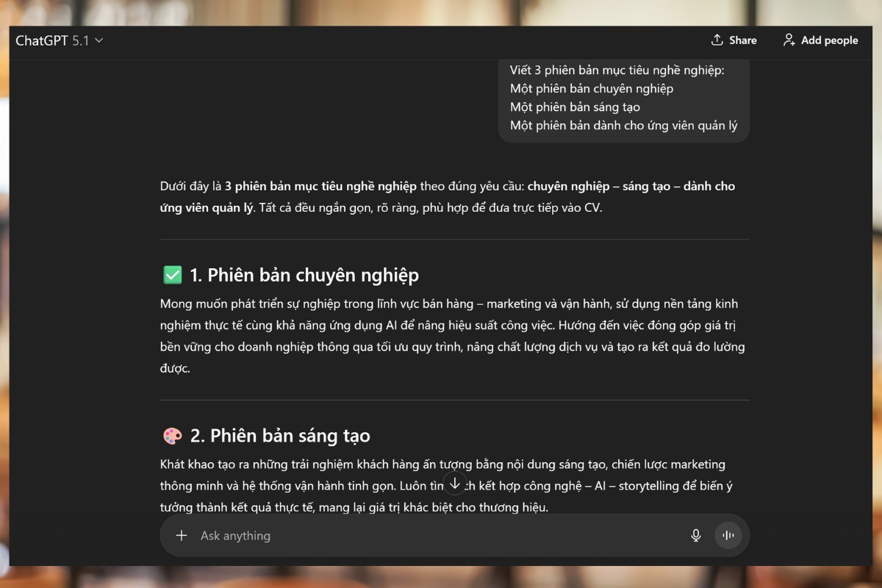Click the plus attach icon in composer
This screenshot has width=882, height=588.
(182, 536)
